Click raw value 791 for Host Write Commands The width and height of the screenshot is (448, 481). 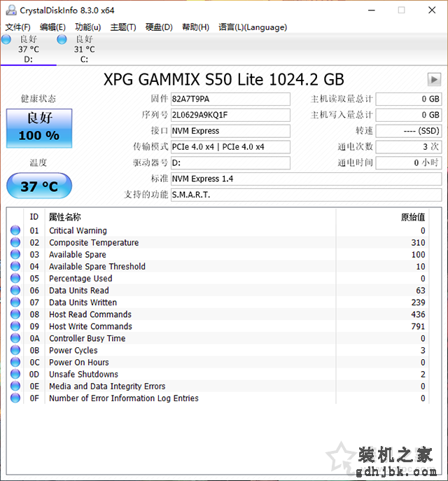[418, 326]
